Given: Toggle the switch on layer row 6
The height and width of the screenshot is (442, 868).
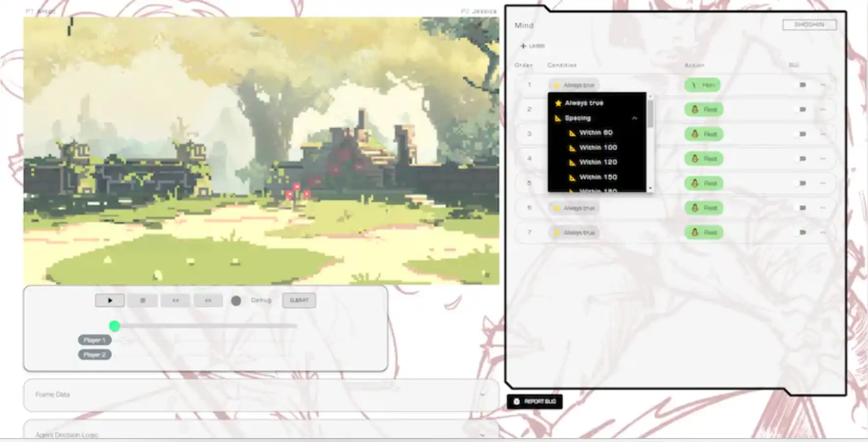Looking at the screenshot, I should click(x=802, y=208).
